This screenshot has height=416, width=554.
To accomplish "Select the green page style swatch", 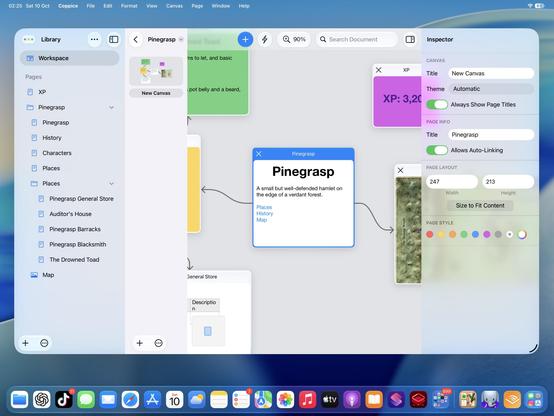I will pyautogui.click(x=464, y=234).
